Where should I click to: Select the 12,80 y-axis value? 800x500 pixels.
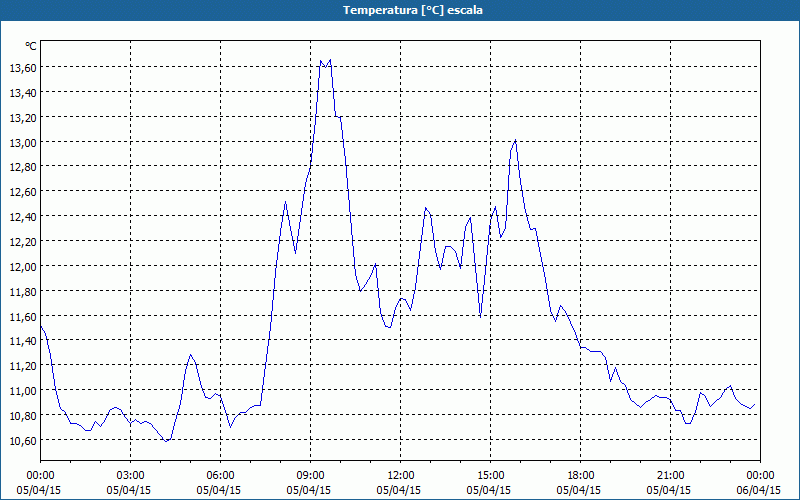point(22,167)
